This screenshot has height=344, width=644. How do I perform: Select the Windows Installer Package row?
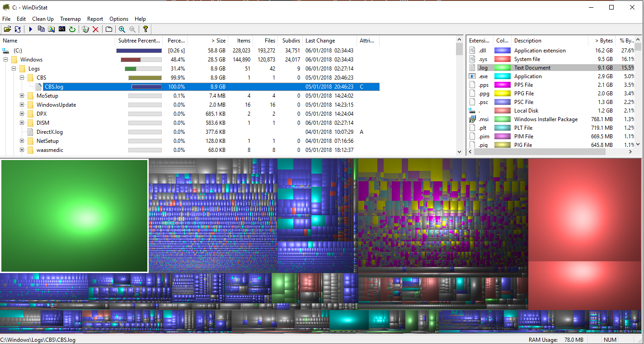[x=551, y=119]
